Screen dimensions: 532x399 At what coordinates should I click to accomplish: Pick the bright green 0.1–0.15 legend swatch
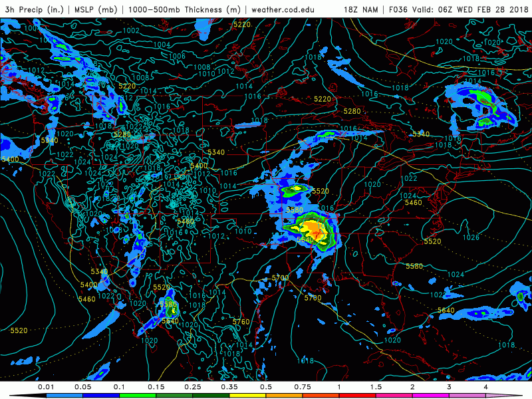pos(138,395)
